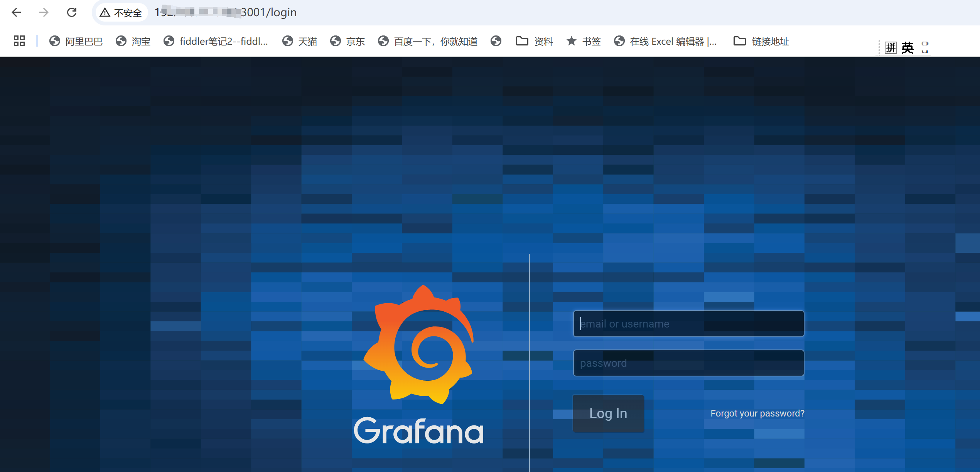Screen dimensions: 980x472
Task: Open the 书签 starred bookmark
Action: tap(584, 41)
